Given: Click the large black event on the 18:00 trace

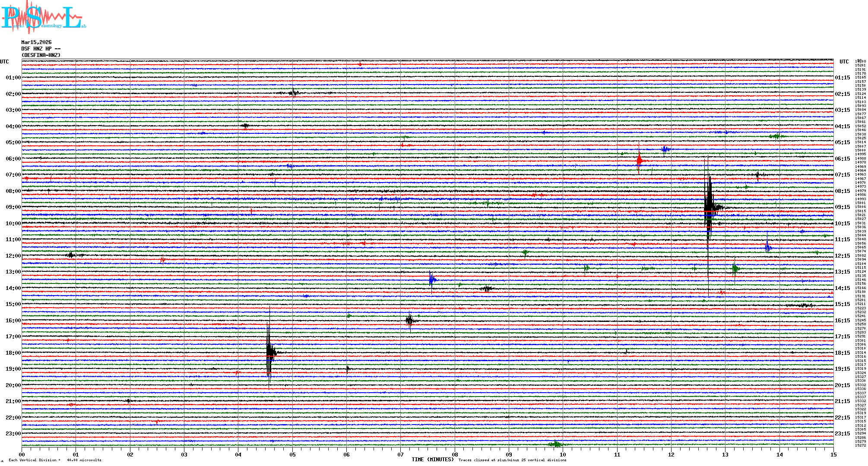Looking at the screenshot, I should point(269,352).
